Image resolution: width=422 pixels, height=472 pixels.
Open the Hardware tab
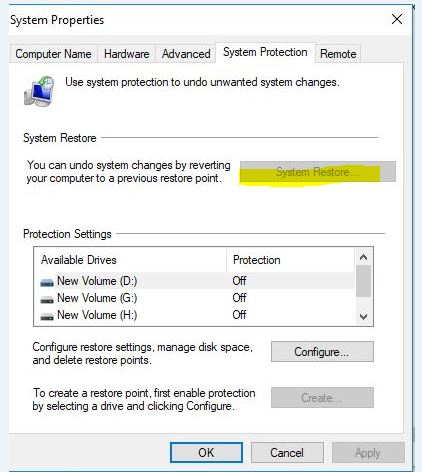126,54
